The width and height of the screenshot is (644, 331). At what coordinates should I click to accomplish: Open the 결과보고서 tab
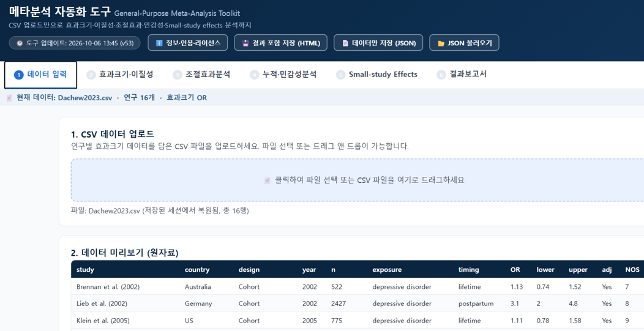(x=462, y=75)
